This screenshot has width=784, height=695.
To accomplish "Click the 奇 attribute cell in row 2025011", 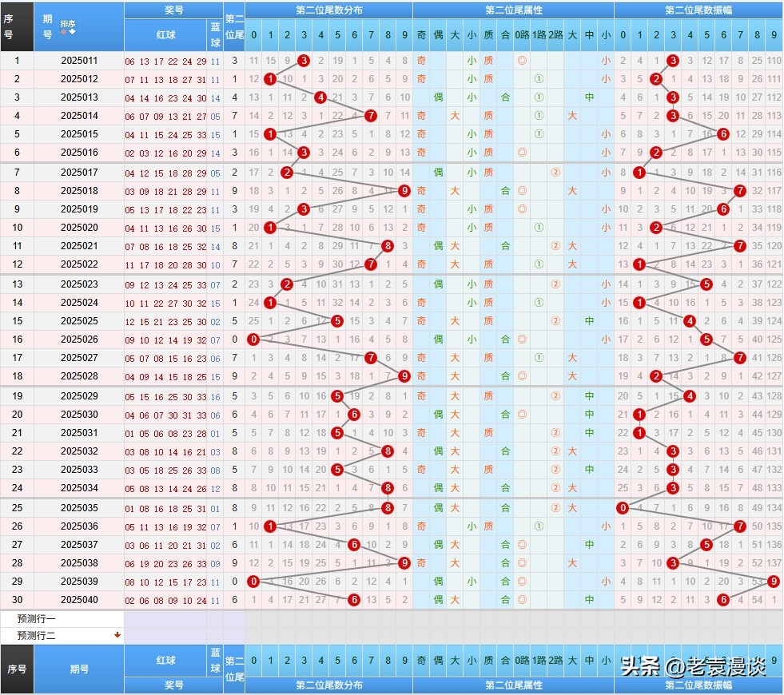I will [421, 61].
